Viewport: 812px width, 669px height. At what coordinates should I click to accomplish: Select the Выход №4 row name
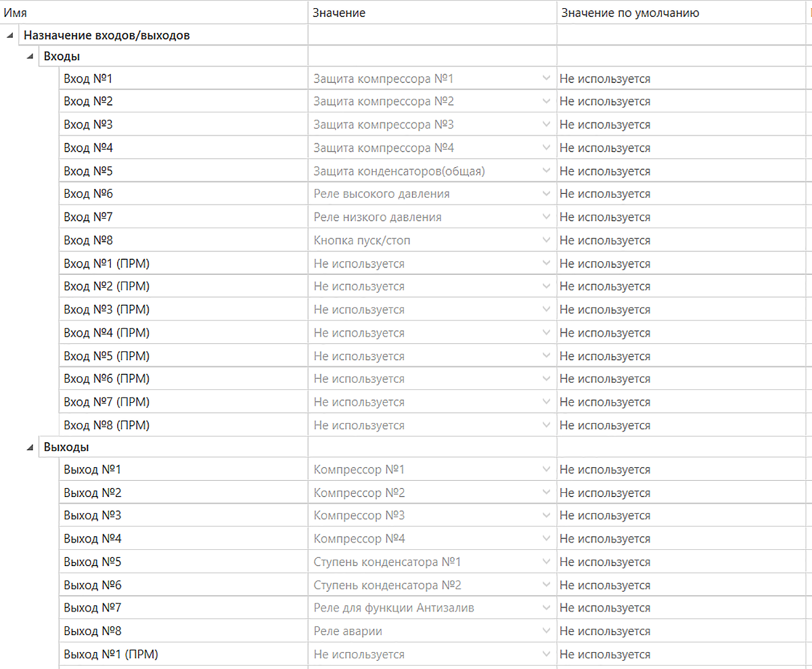92,539
